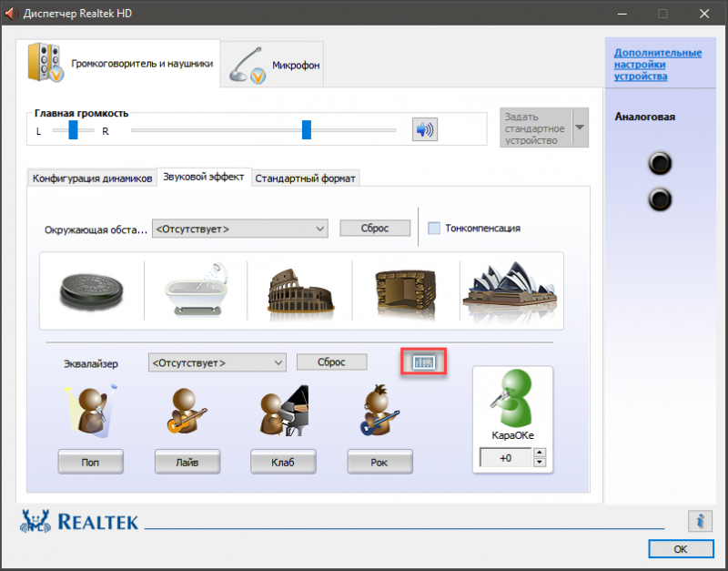Viewport: 728px width, 571px height.
Task: Open the graphic equalizer icon button
Action: [x=424, y=362]
